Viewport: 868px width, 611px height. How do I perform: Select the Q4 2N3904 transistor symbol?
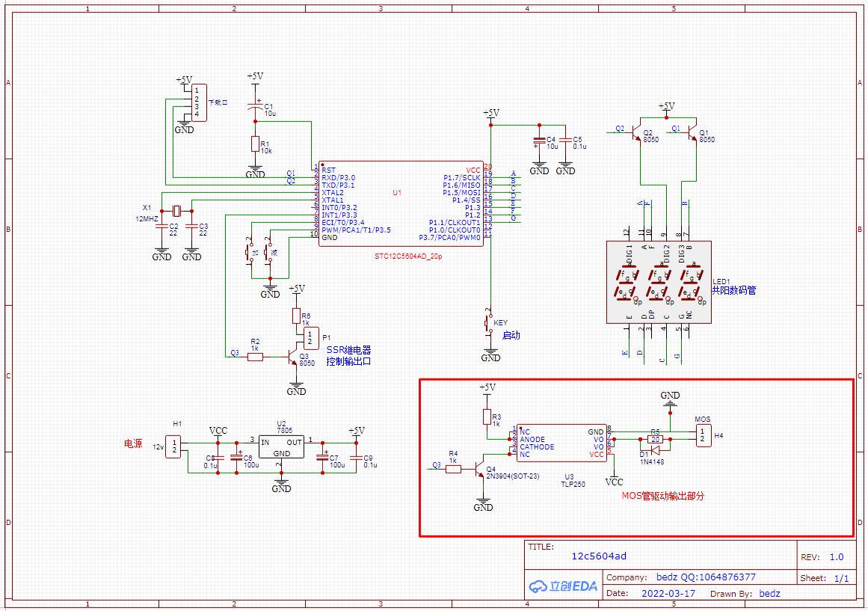coord(480,469)
